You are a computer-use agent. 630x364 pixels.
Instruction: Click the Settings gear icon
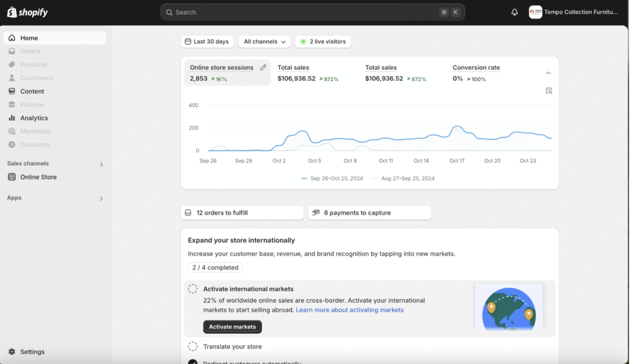tap(12, 352)
